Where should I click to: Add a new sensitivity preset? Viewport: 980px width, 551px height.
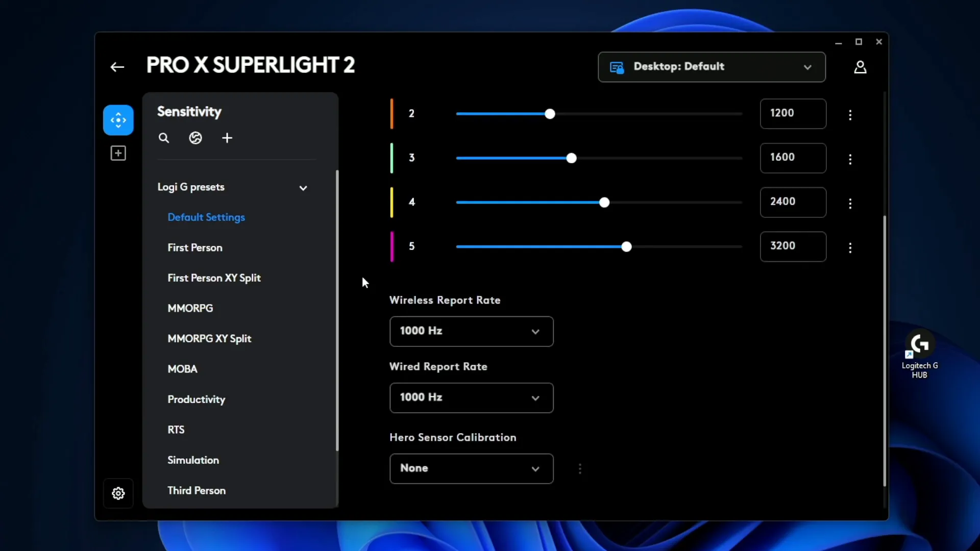coord(227,138)
